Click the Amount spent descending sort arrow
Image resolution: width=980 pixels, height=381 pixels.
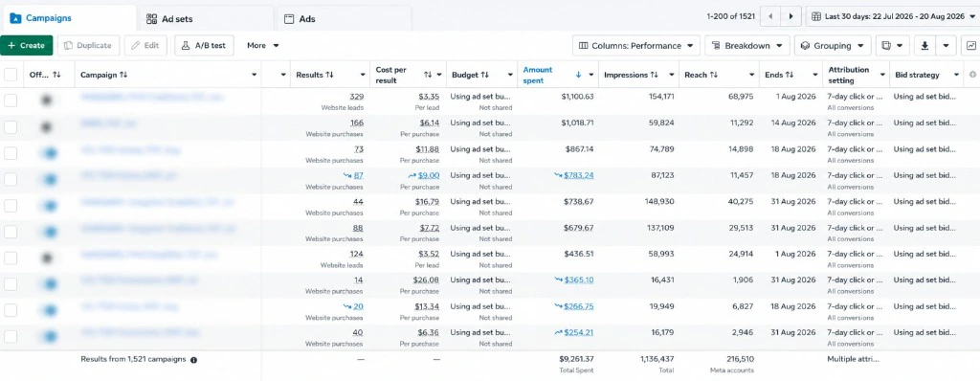pyautogui.click(x=578, y=75)
